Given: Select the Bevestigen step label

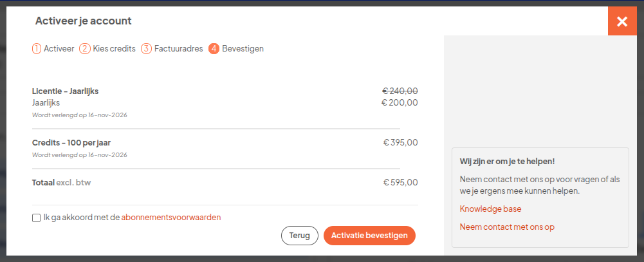Looking at the screenshot, I should coord(243,48).
